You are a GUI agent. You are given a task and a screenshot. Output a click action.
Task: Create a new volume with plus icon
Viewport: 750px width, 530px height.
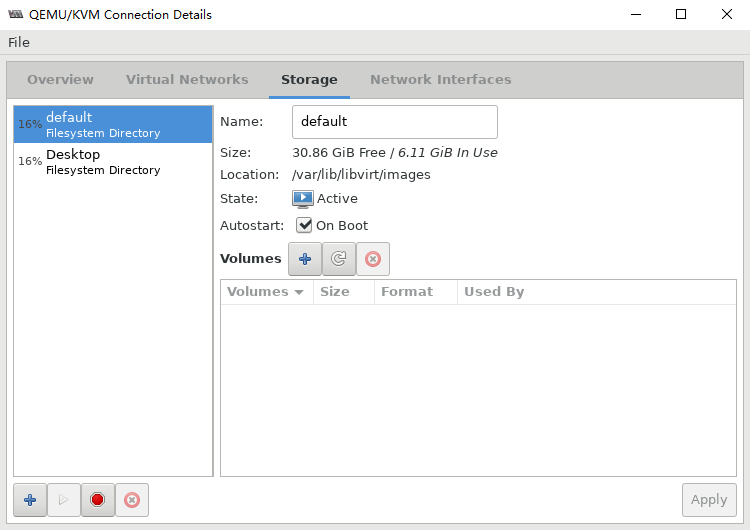click(305, 259)
